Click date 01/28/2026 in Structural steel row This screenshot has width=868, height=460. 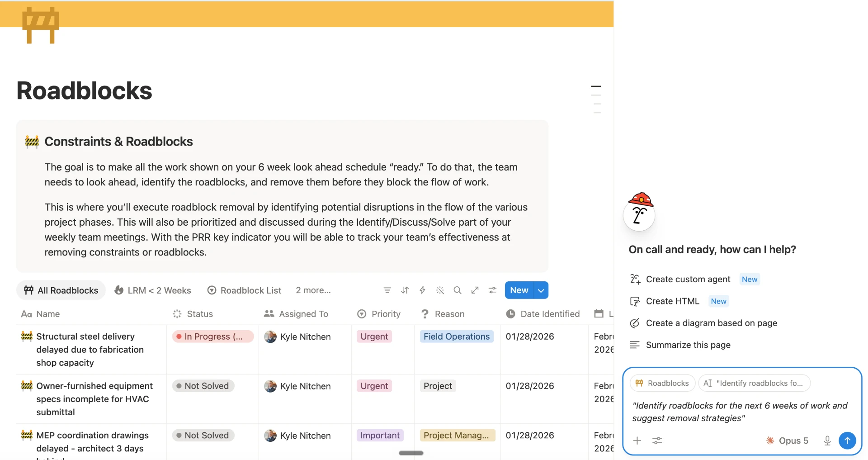(x=530, y=337)
